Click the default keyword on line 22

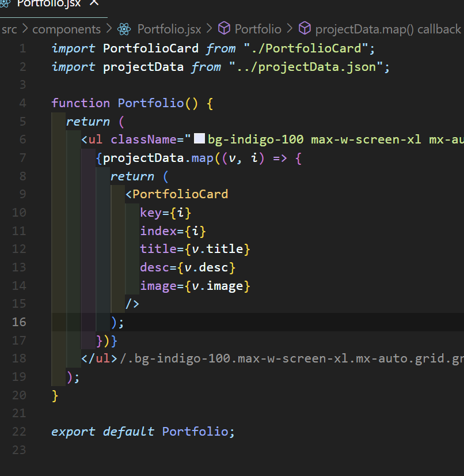[128, 432]
